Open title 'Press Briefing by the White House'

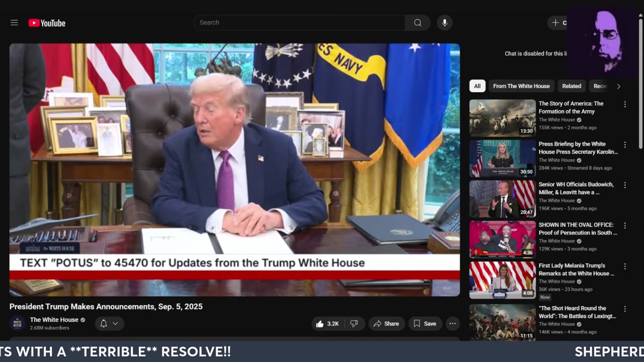point(578,148)
